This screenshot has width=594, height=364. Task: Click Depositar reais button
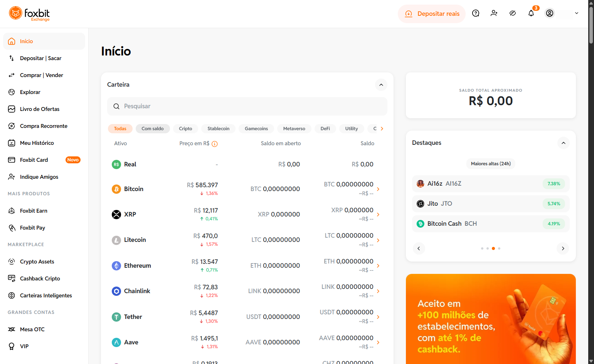pos(432,14)
